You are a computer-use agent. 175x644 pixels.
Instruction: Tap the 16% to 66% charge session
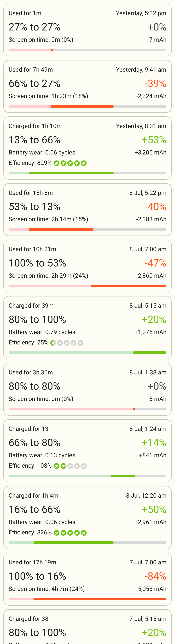click(87, 518)
